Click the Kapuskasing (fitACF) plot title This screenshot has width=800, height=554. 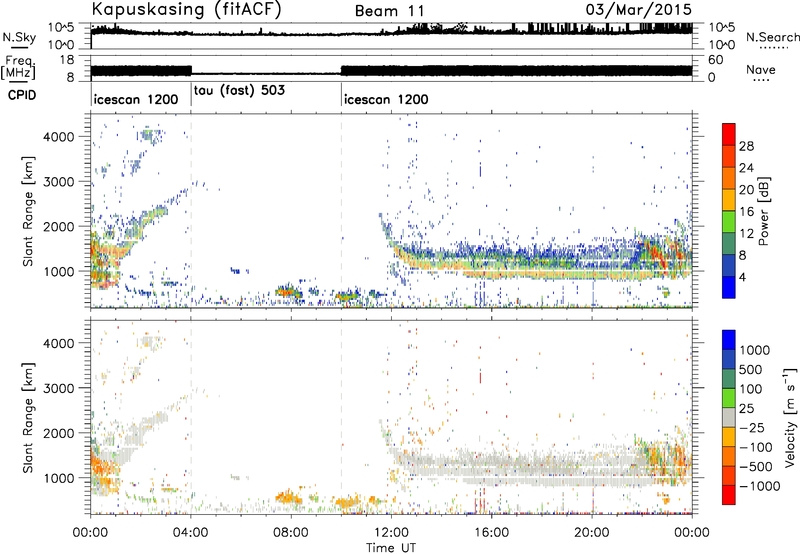click(186, 10)
